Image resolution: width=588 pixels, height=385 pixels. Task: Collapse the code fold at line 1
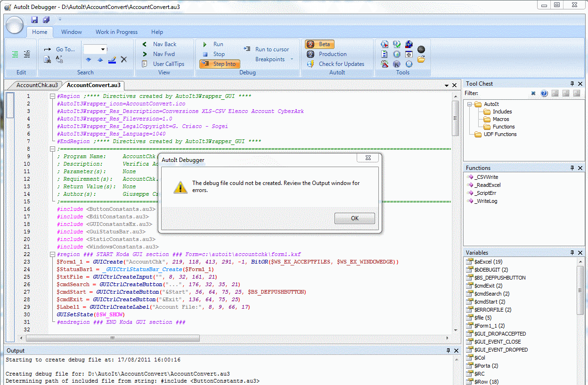click(52, 96)
